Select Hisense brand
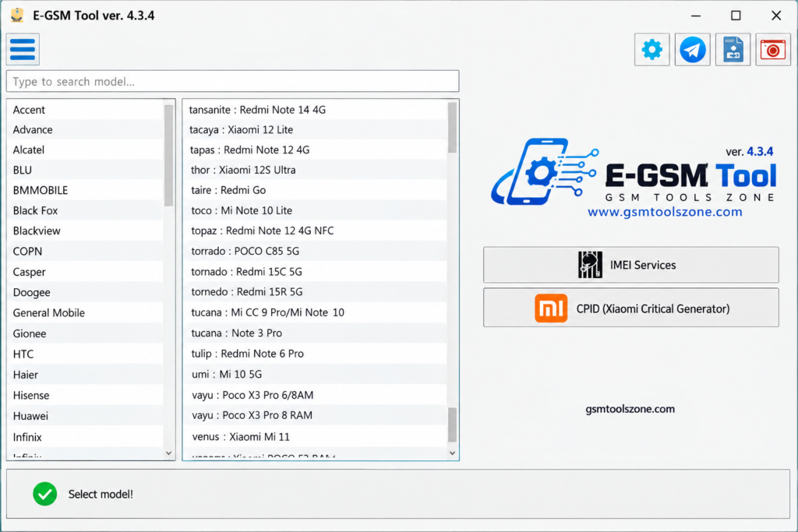The image size is (798, 532). [x=85, y=395]
